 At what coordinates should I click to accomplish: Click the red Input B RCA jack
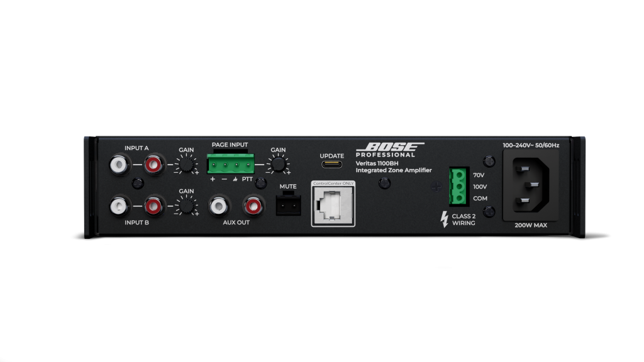coord(153,206)
